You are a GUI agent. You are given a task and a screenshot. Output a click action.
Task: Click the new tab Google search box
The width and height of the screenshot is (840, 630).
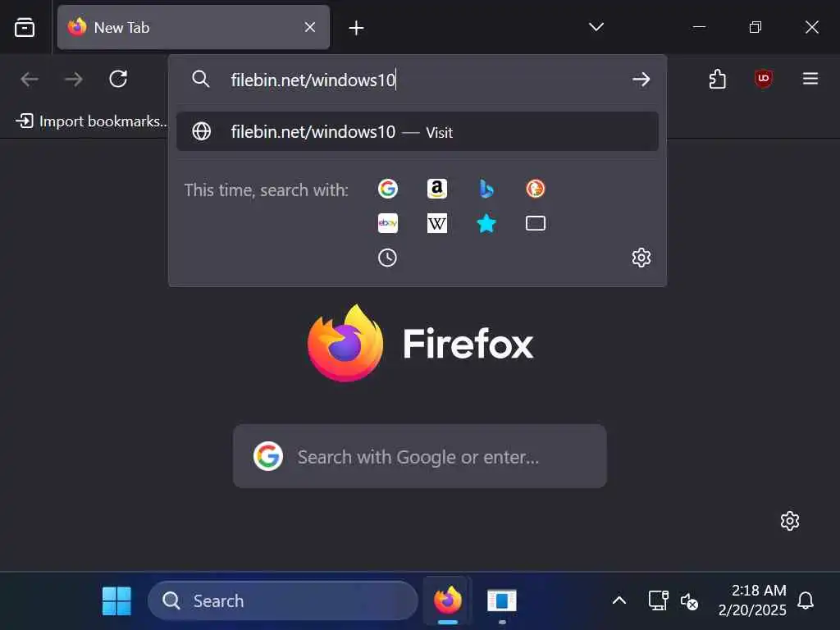(419, 456)
